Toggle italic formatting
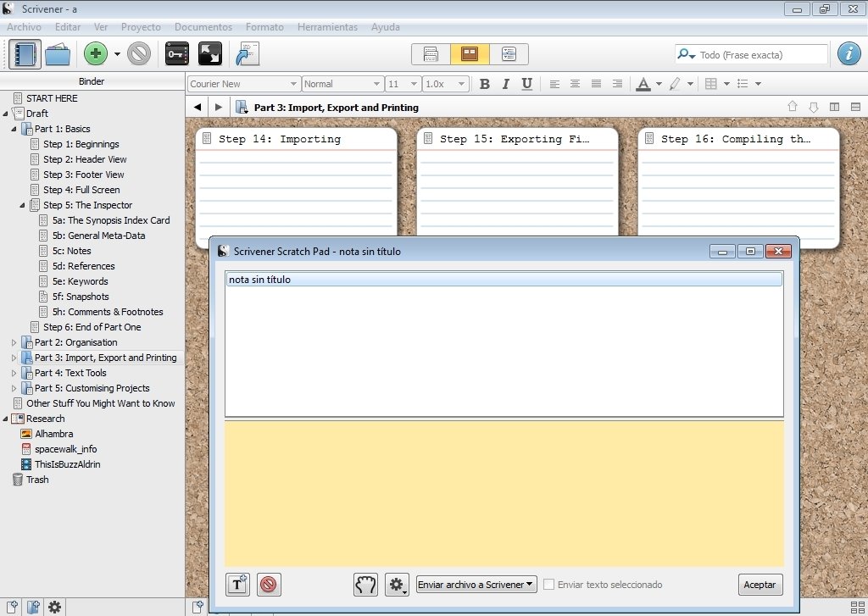The image size is (868, 616). click(x=505, y=84)
